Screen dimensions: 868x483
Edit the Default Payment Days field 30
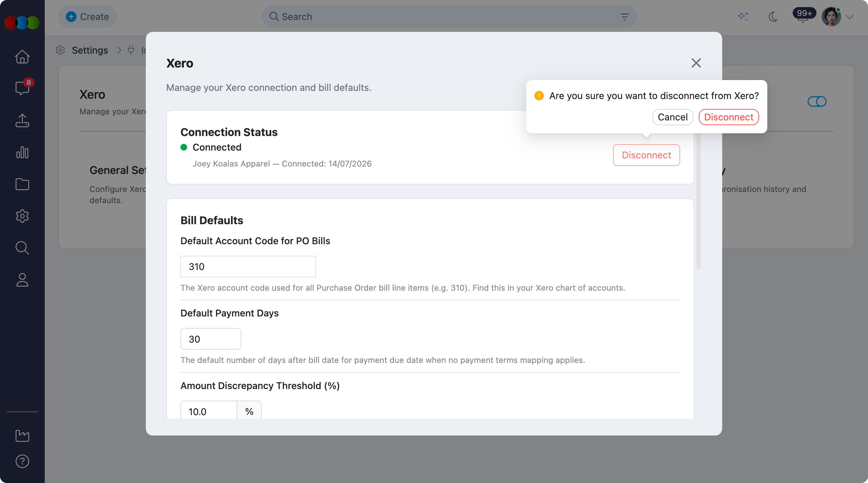(x=211, y=339)
